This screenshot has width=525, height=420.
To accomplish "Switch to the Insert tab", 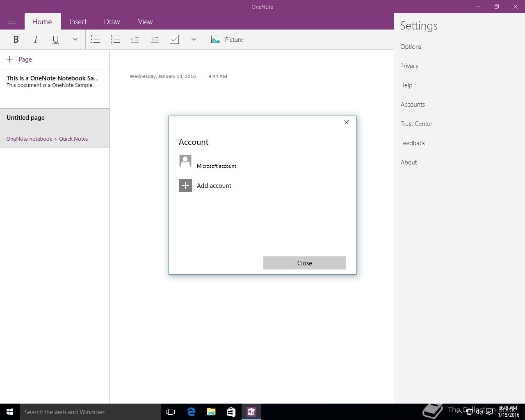I will click(x=78, y=22).
